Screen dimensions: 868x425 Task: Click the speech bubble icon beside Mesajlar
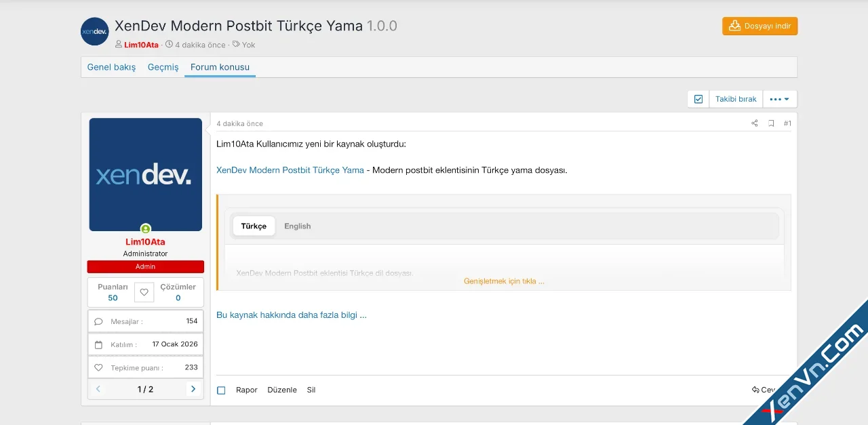pos(98,321)
